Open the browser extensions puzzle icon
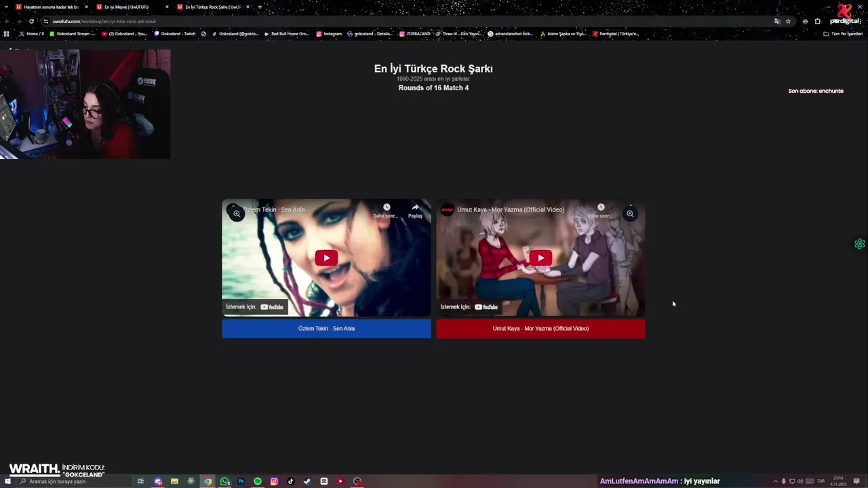The height and width of the screenshot is (488, 868). click(x=818, y=21)
